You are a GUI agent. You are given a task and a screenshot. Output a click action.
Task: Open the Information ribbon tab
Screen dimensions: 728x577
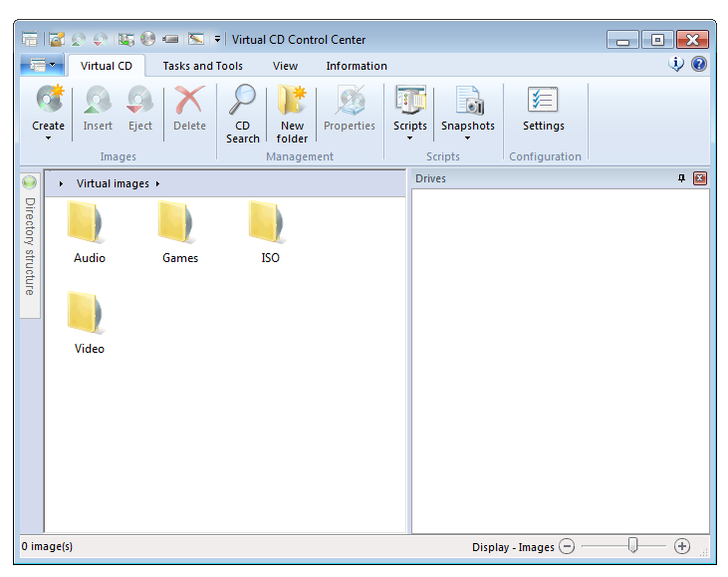[x=357, y=66]
